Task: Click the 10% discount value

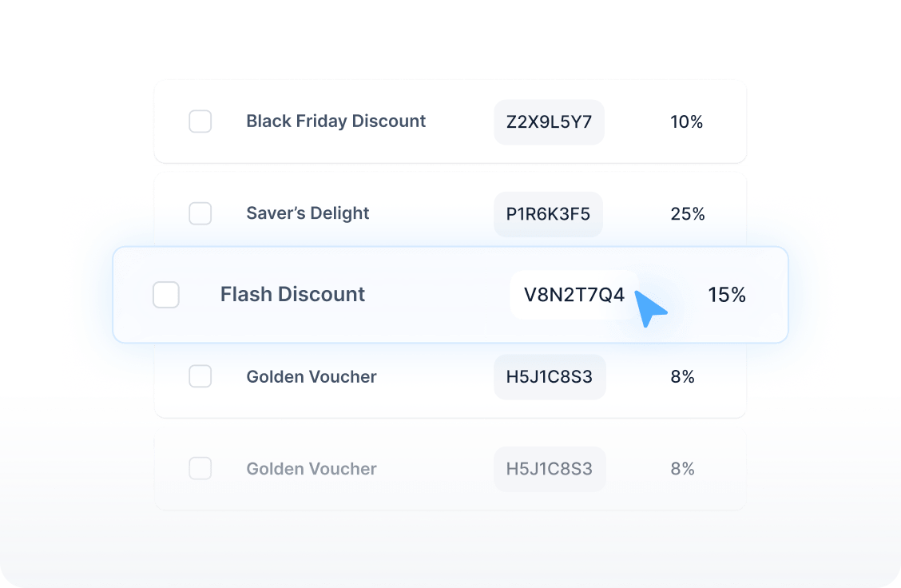Action: [686, 122]
